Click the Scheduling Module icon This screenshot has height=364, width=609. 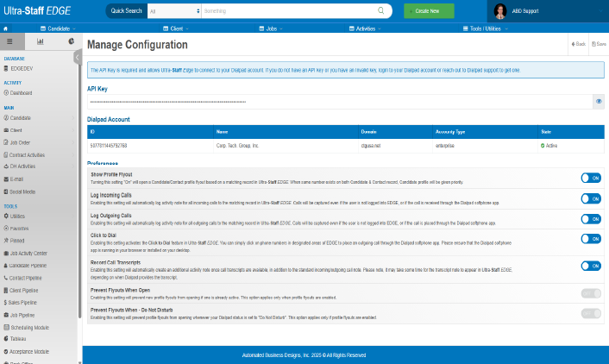[x=6, y=328]
